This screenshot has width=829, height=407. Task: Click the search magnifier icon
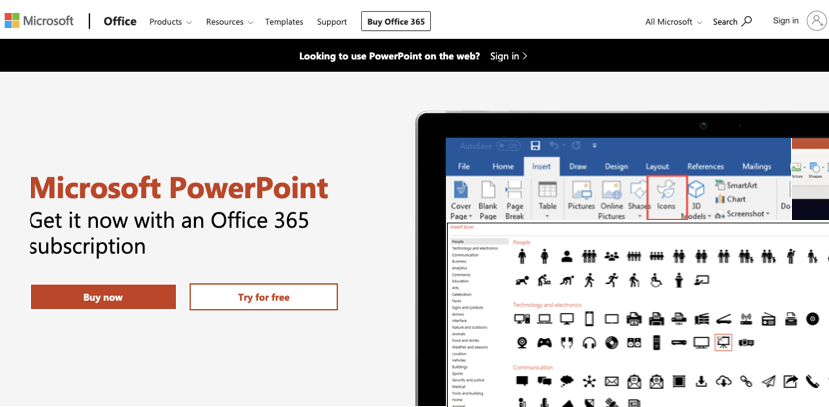747,22
